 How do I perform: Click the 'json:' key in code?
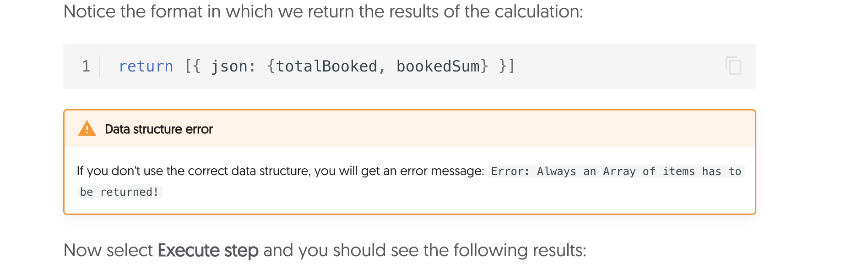(233, 66)
